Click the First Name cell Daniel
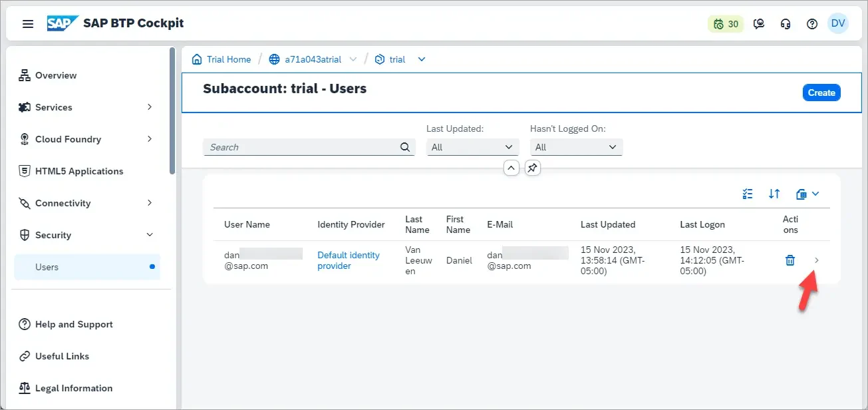The height and width of the screenshot is (410, 868). click(x=460, y=260)
